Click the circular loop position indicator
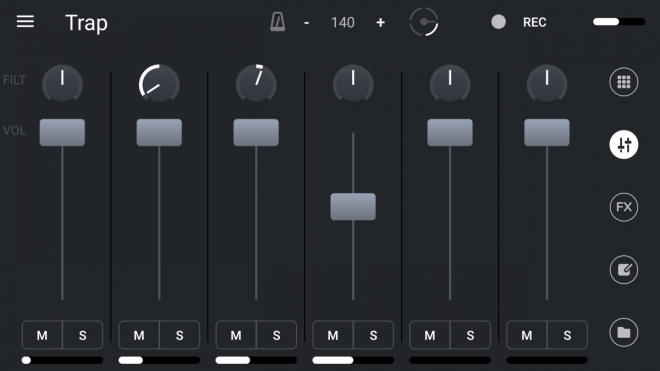 point(424,22)
